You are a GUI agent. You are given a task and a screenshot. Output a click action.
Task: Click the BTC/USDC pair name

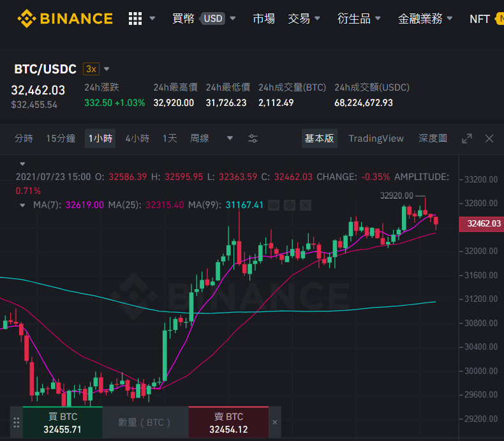(45, 69)
